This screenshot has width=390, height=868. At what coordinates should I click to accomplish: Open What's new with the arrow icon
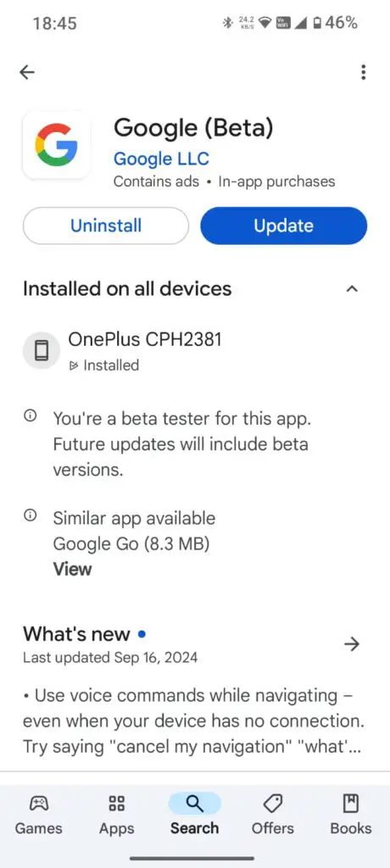[x=352, y=644]
